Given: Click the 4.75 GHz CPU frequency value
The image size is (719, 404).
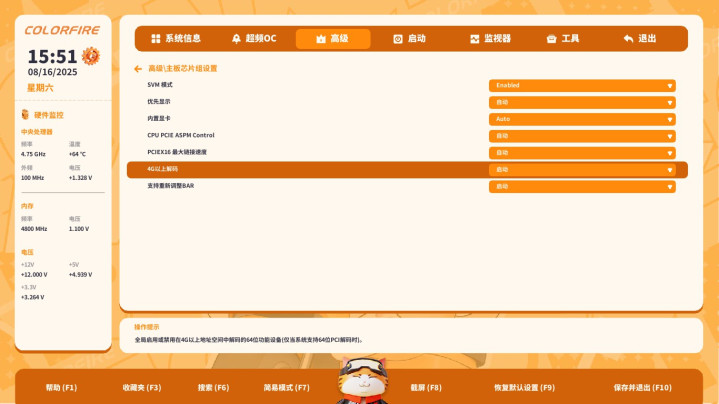Looking at the screenshot, I should [x=33, y=155].
